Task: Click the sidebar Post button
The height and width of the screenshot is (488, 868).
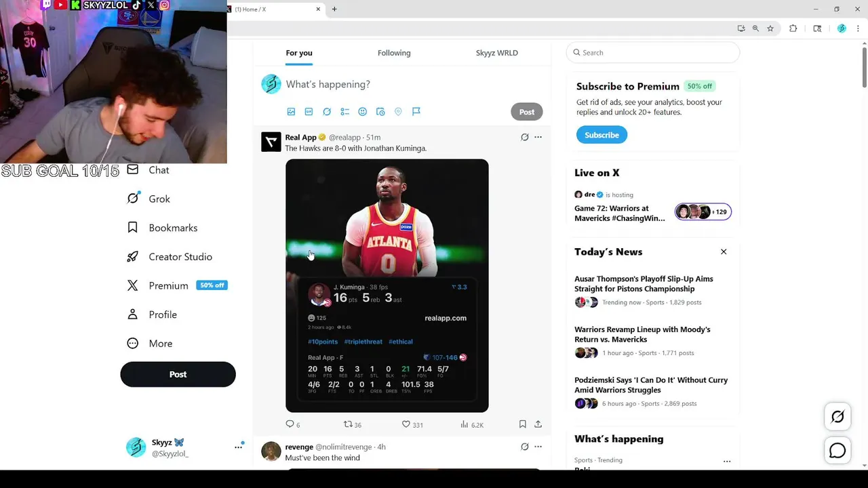Action: 178,374
